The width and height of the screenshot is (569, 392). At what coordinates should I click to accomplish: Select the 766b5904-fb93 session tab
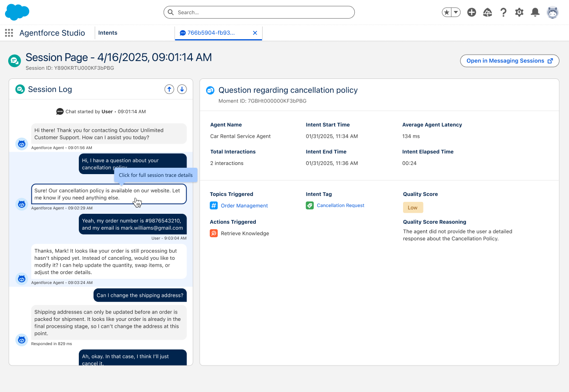211,33
